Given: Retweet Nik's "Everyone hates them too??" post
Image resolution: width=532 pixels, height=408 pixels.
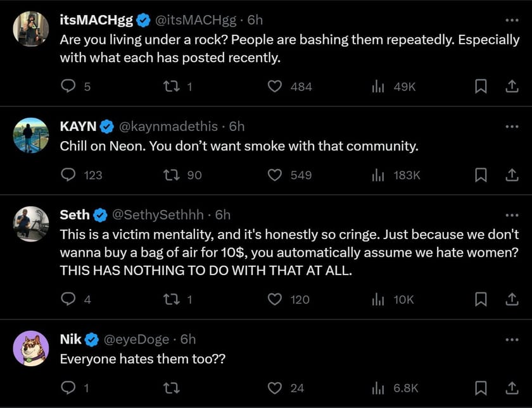Looking at the screenshot, I should (x=171, y=388).
